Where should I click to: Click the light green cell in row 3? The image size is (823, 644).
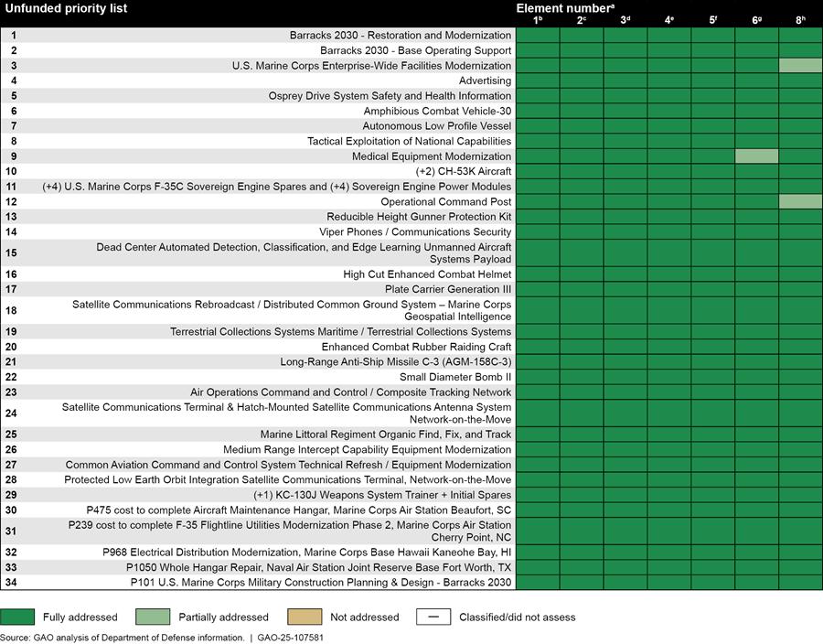[x=800, y=66]
